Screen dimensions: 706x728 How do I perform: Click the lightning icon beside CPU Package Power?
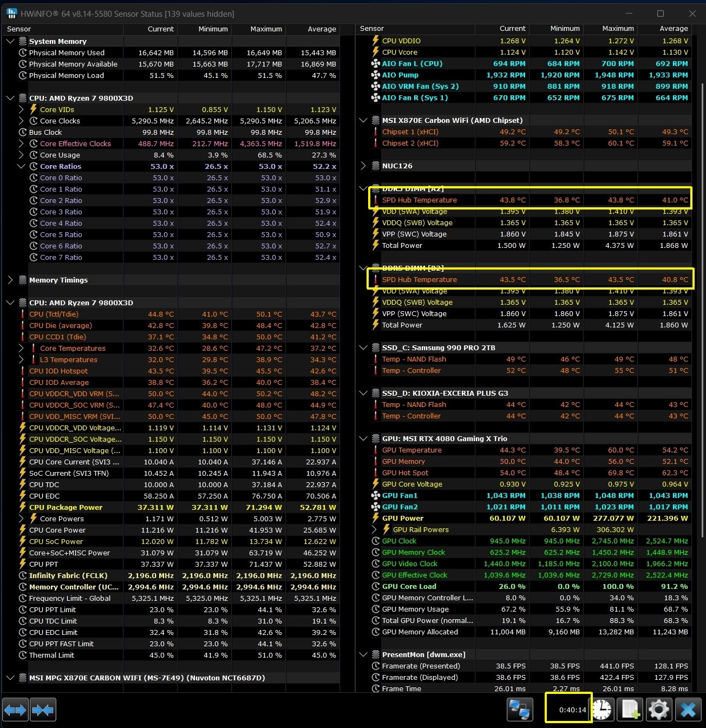coord(23,508)
